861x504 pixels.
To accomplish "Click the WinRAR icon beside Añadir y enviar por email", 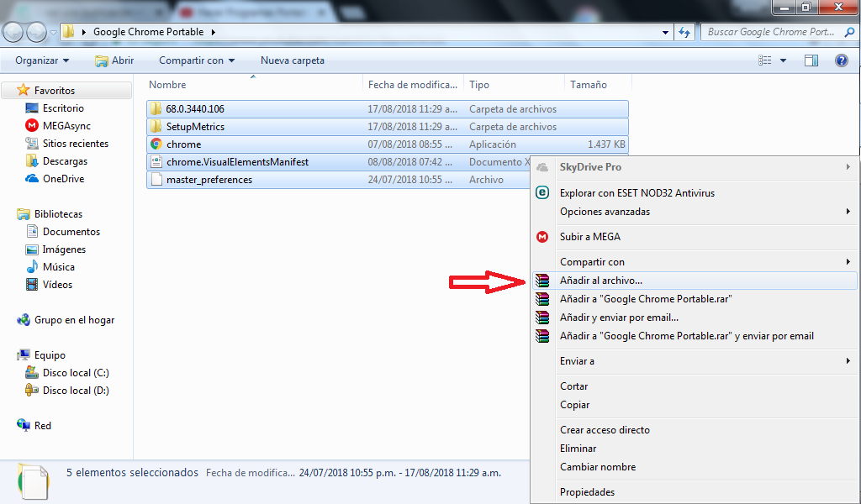I will click(542, 318).
